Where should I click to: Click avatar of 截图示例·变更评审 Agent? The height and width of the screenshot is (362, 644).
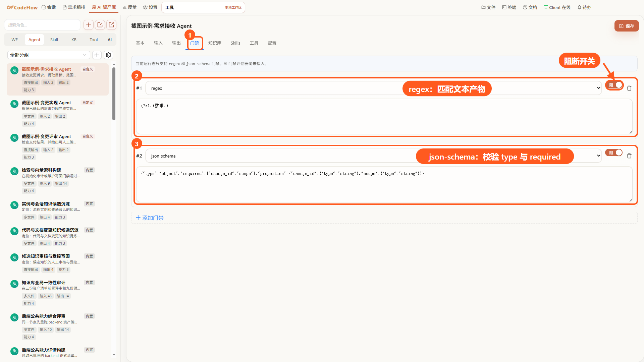click(x=14, y=138)
